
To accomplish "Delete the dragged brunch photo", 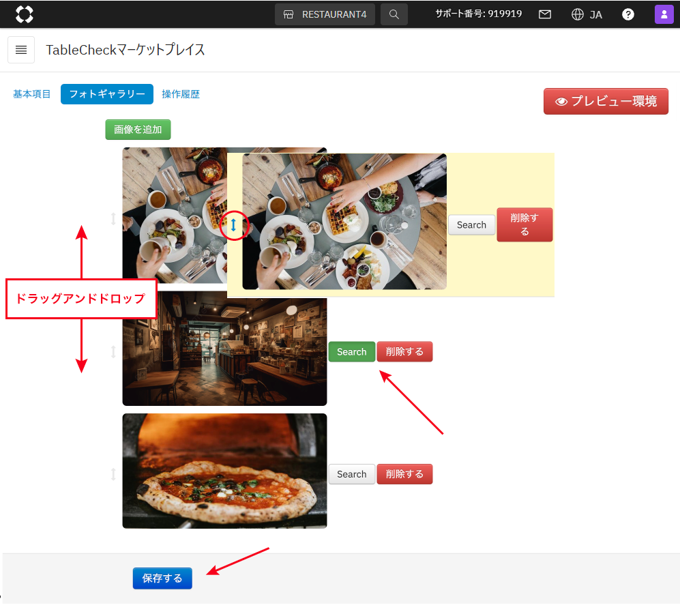I will [524, 224].
